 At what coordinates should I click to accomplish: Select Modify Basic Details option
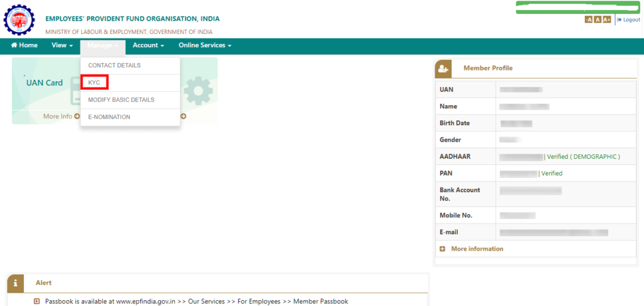click(x=130, y=100)
